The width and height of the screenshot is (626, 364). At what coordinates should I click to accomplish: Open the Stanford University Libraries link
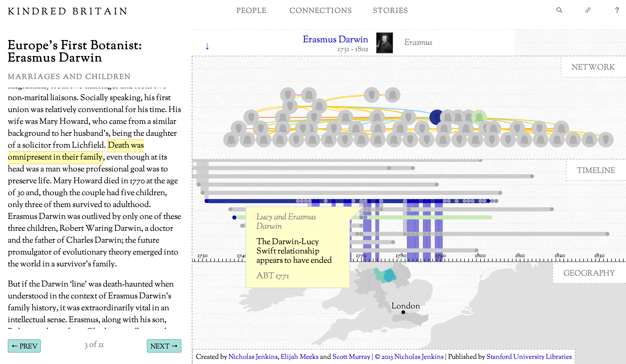(x=529, y=357)
